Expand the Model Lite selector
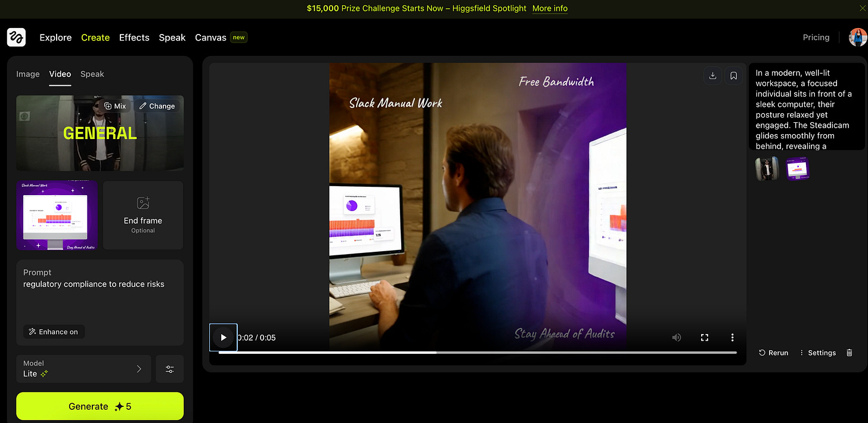Screen dimensions: 868x423 (84, 369)
